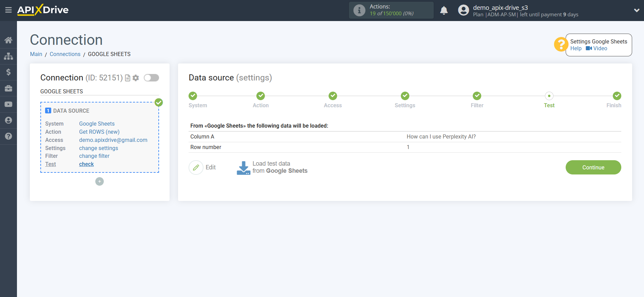
Task: Click the change settings link
Action: (x=99, y=148)
